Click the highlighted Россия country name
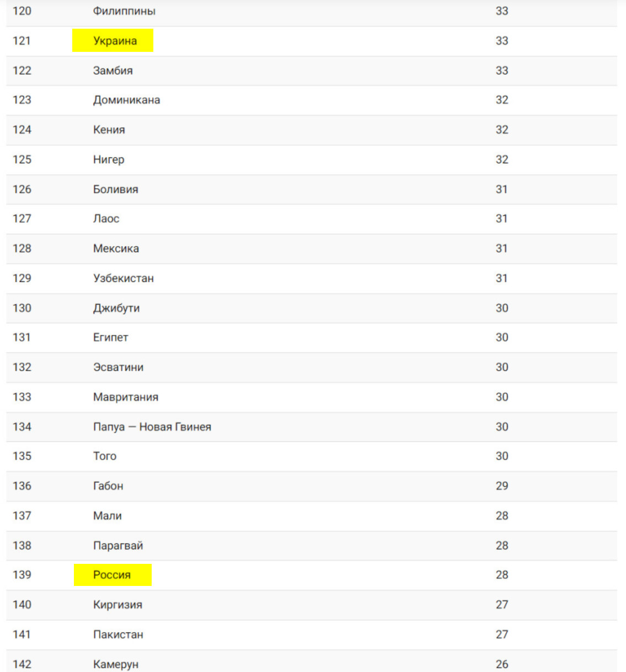626x672 pixels. coord(112,575)
